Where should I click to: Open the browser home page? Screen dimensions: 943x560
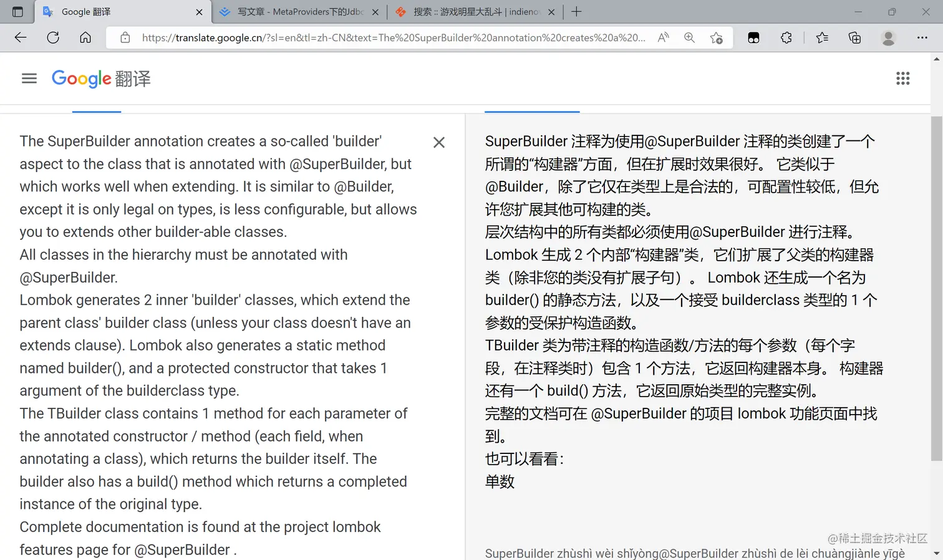coord(85,37)
